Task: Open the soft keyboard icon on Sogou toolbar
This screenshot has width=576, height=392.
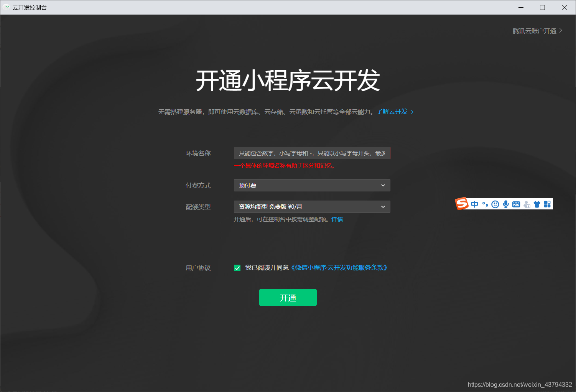Action: (x=516, y=204)
